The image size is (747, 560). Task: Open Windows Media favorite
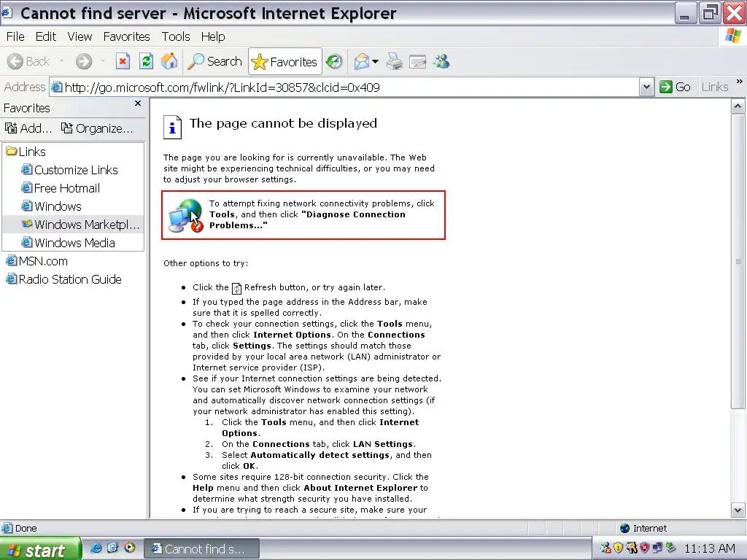[68, 243]
